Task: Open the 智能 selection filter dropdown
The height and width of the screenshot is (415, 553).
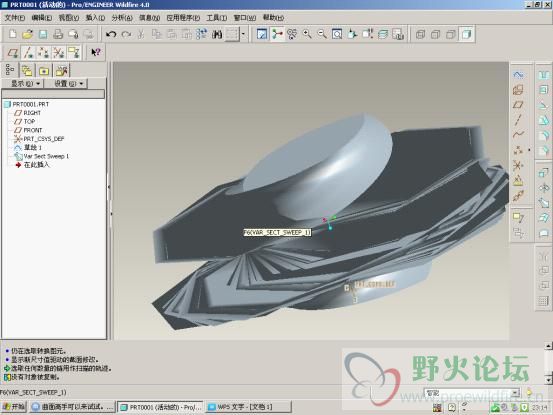Action: (x=472, y=393)
